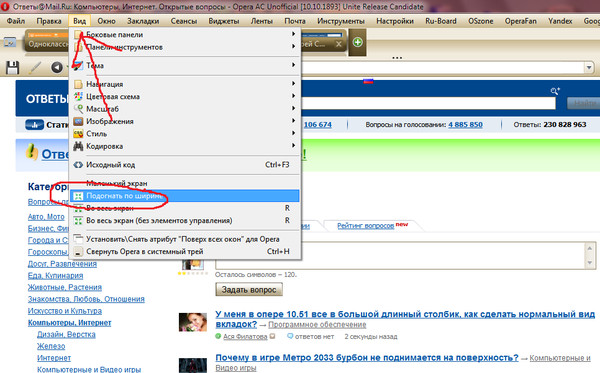Open the Правка menu

(49, 21)
